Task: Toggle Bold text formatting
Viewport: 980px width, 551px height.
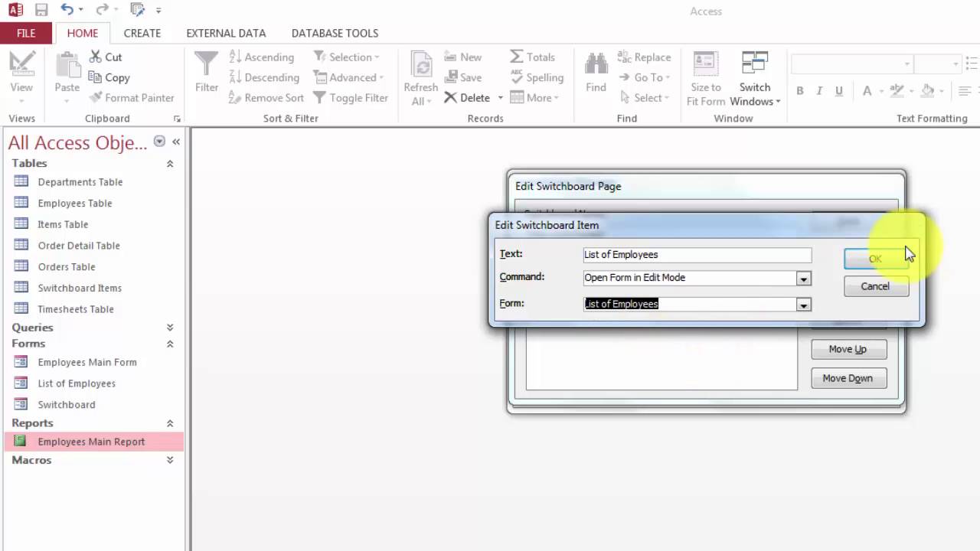Action: click(x=800, y=90)
